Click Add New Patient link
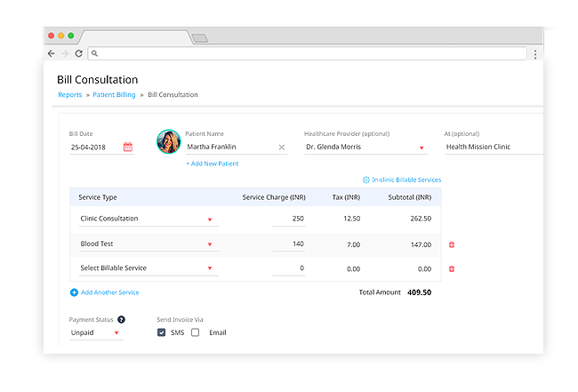578x392 pixels. 212,164
